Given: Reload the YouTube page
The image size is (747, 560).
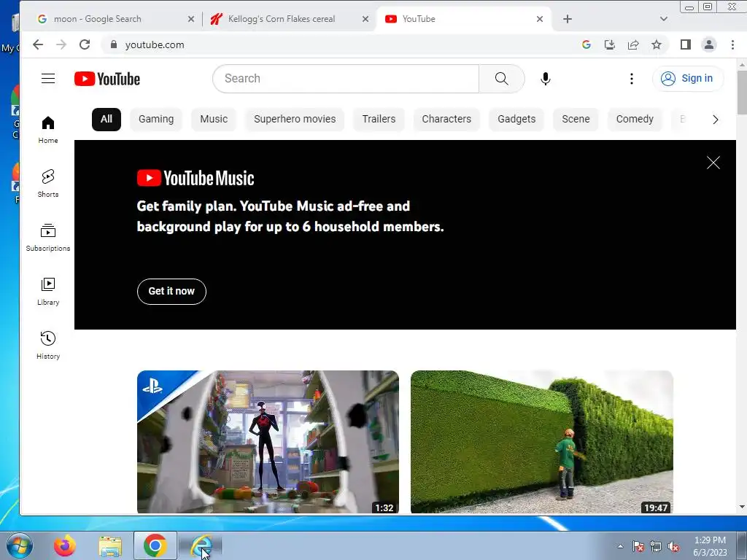Looking at the screenshot, I should click(85, 44).
